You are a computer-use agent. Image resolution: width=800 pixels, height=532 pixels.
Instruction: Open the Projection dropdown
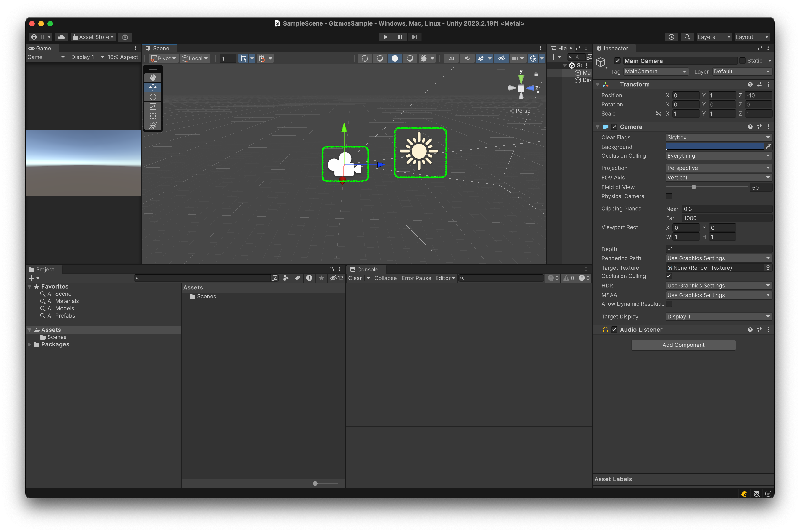point(718,168)
